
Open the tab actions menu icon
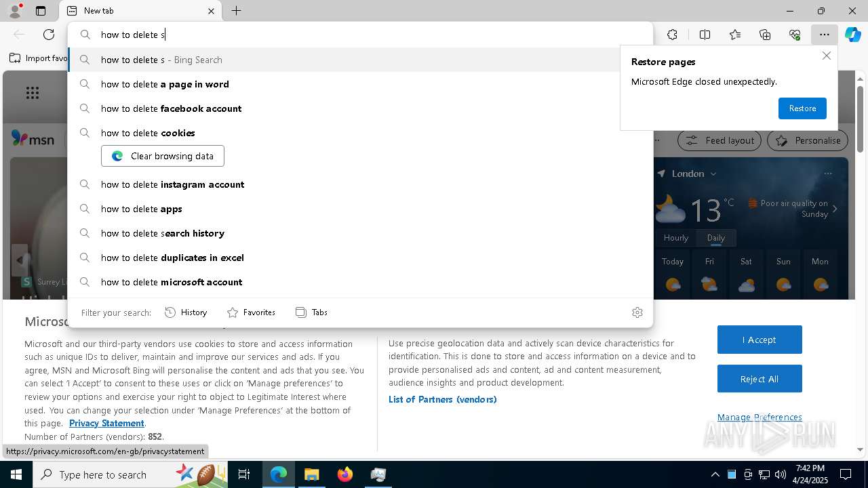click(x=41, y=11)
